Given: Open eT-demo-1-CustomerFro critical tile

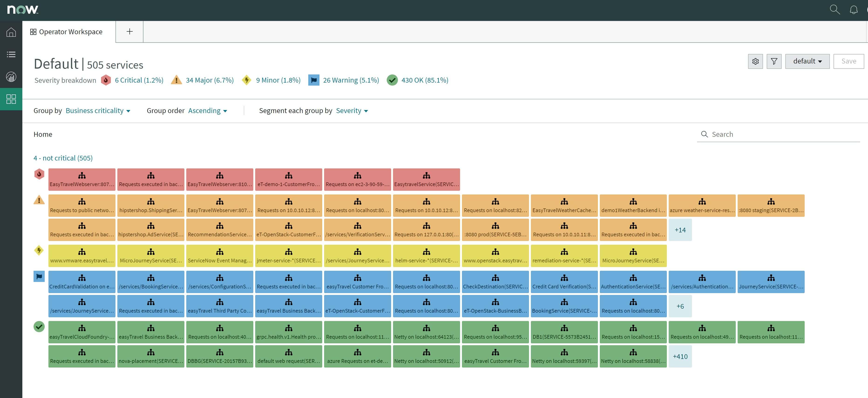Looking at the screenshot, I should 288,180.
